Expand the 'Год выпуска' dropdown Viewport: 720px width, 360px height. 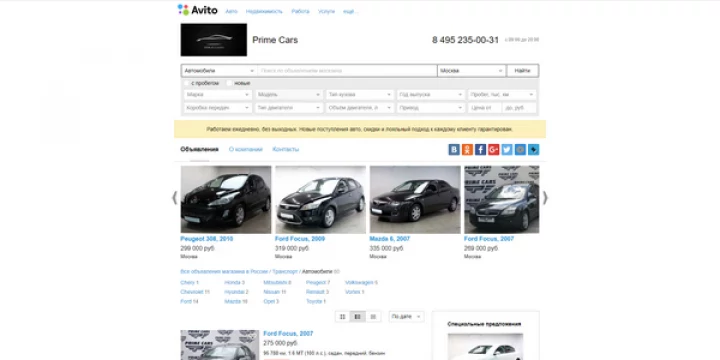point(431,95)
